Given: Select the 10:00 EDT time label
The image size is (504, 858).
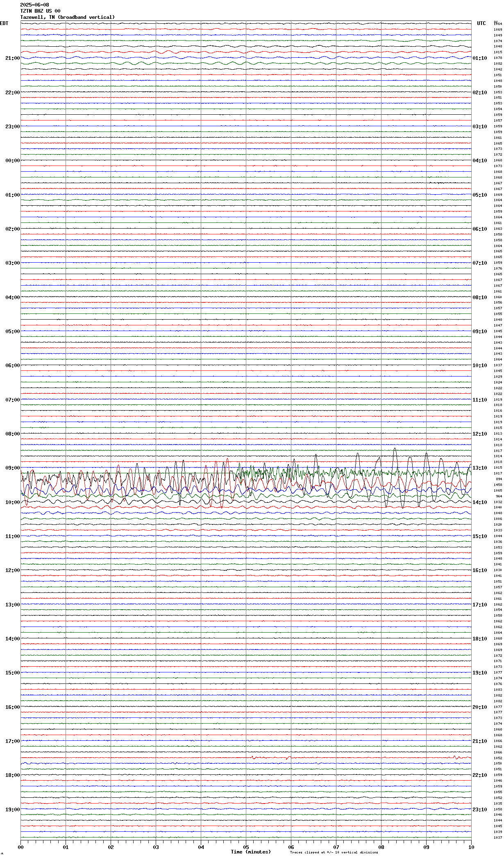Looking at the screenshot, I should pos(13,502).
